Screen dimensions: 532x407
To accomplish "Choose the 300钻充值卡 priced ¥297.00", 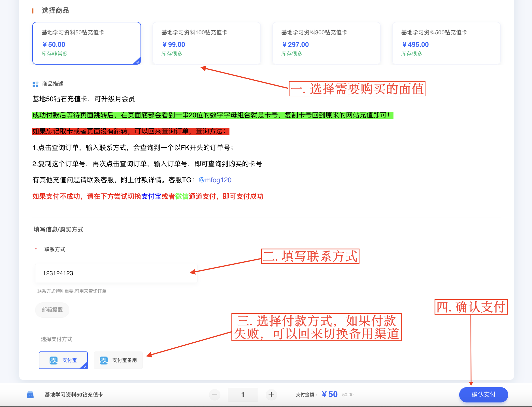I will coord(326,43).
